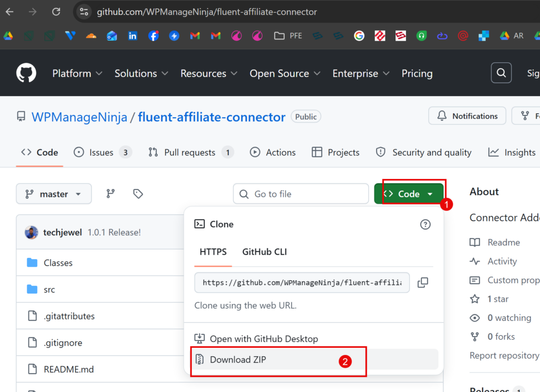Click techjewel's avatar thumbnail
The image size is (540, 392).
tap(31, 232)
